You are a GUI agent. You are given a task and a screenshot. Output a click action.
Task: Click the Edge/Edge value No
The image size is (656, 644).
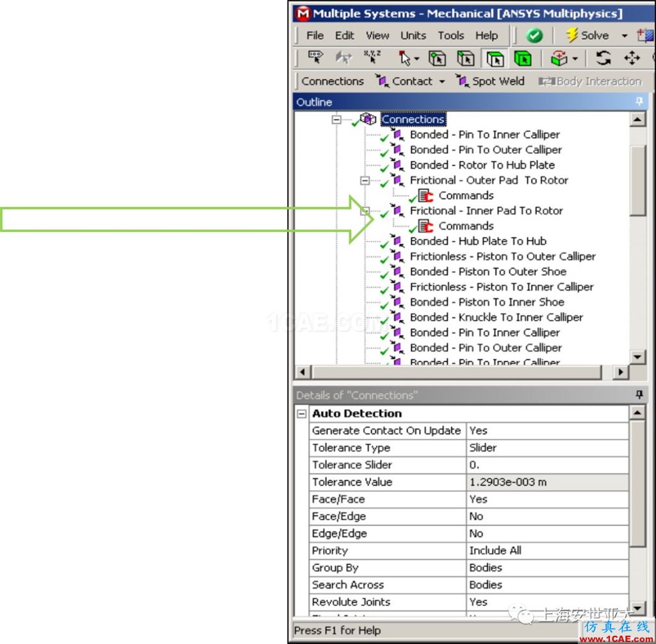point(547,534)
